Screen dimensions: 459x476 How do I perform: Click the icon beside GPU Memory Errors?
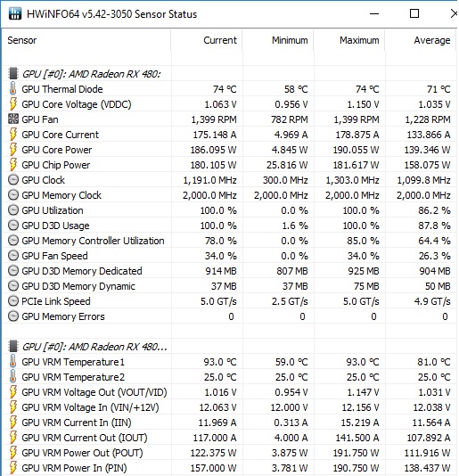pyautogui.click(x=13, y=316)
